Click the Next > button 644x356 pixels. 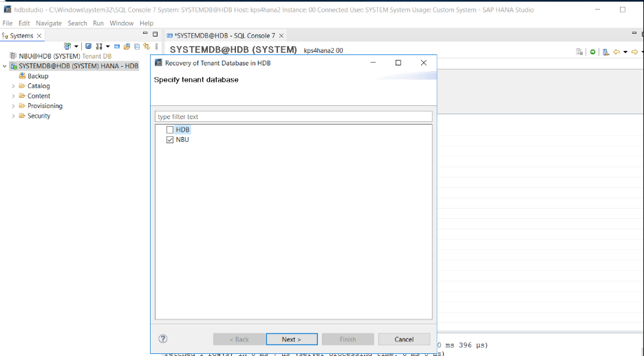point(292,339)
